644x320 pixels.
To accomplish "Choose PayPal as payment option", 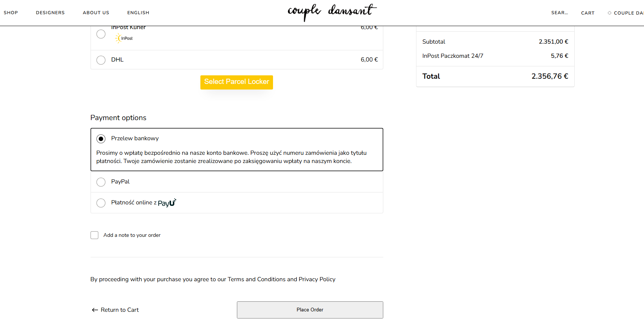I will point(101,182).
